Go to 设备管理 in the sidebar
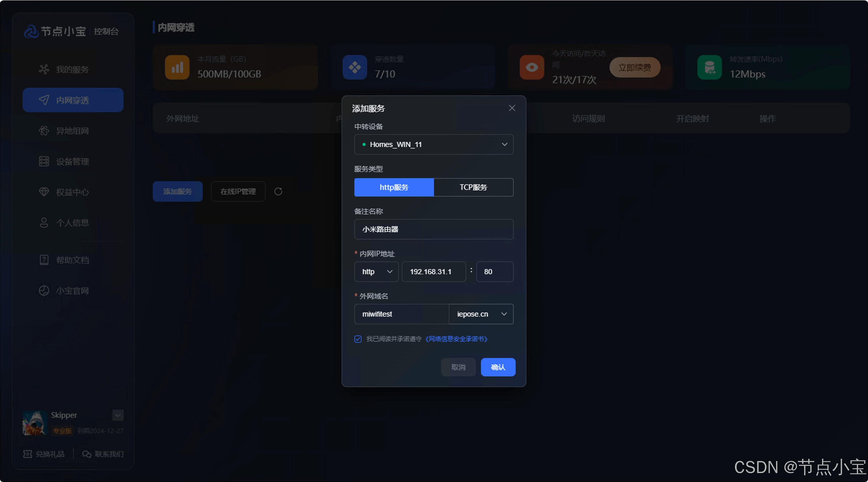Viewport: 868px width, 482px height. [73, 162]
